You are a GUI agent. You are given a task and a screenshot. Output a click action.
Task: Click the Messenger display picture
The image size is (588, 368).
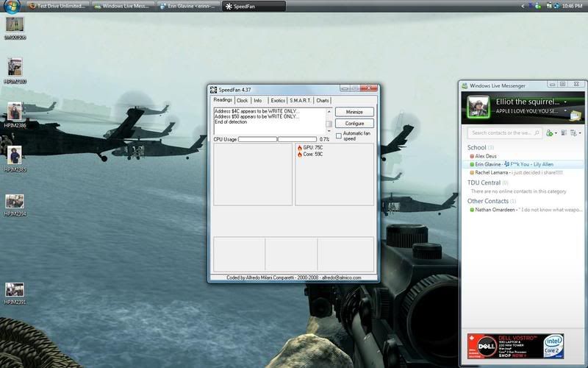click(x=478, y=107)
